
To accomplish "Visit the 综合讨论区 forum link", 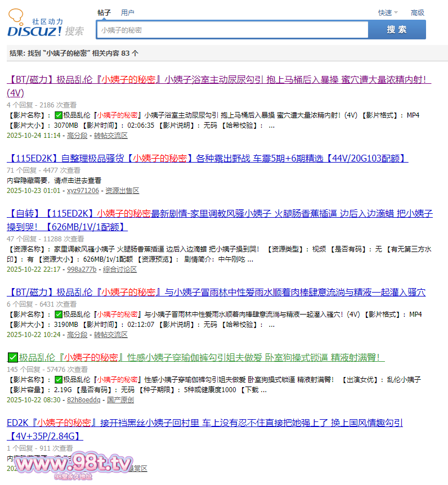I will pos(120,270).
